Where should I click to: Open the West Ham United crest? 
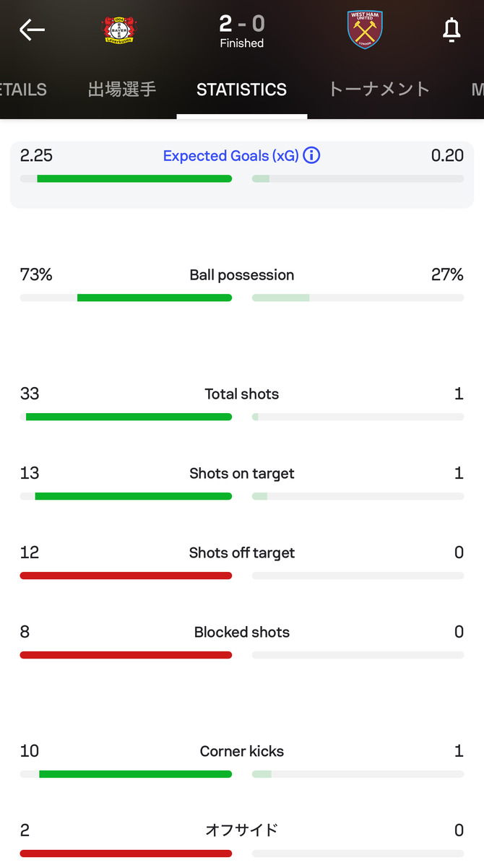365,30
